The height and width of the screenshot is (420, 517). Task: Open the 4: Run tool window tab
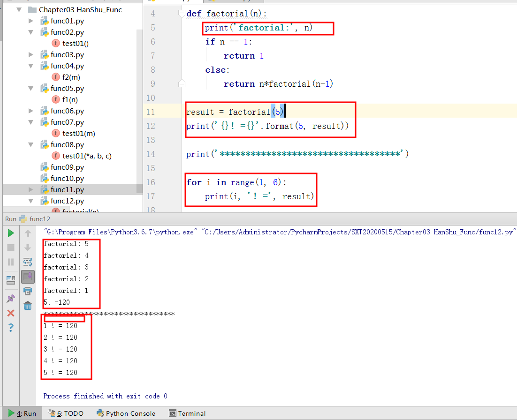[23, 413]
